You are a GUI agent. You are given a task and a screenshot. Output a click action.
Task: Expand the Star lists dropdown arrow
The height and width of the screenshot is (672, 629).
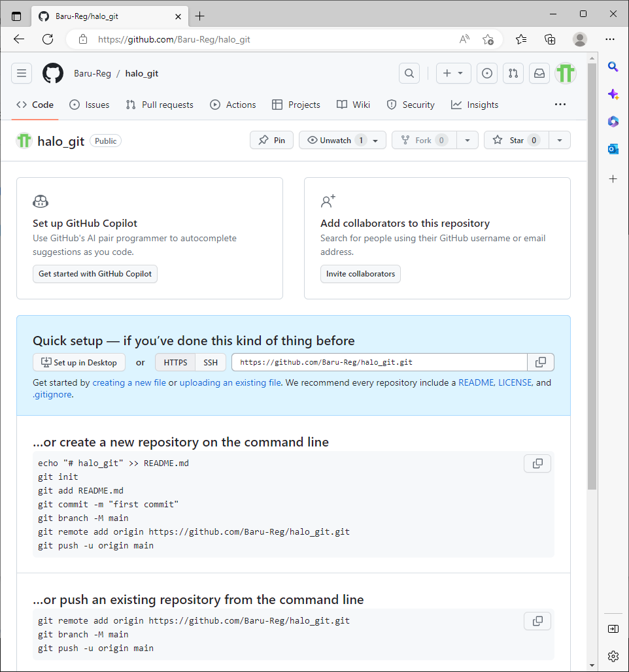pyautogui.click(x=560, y=140)
